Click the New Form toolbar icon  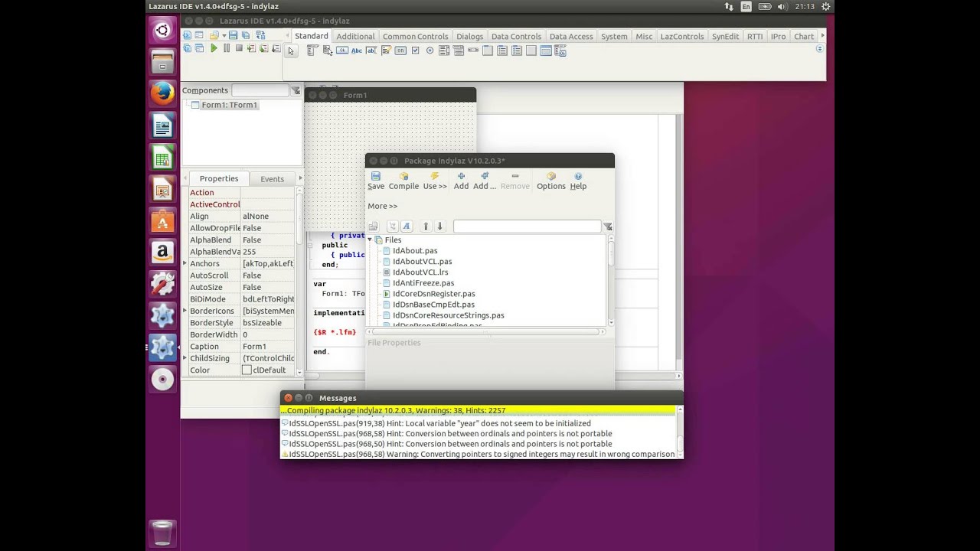pyautogui.click(x=199, y=35)
